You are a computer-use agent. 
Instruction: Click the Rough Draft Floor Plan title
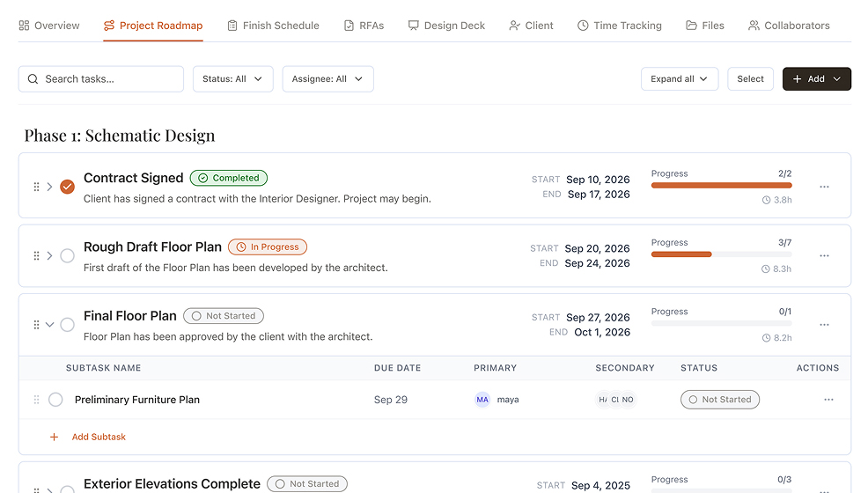[x=153, y=246]
